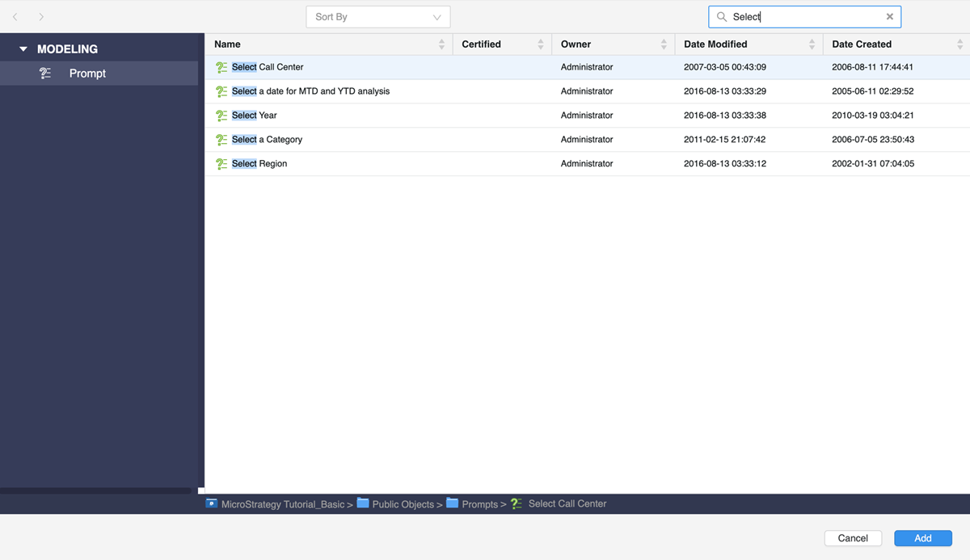
Task: Go back with the left arrow
Action: click(15, 17)
